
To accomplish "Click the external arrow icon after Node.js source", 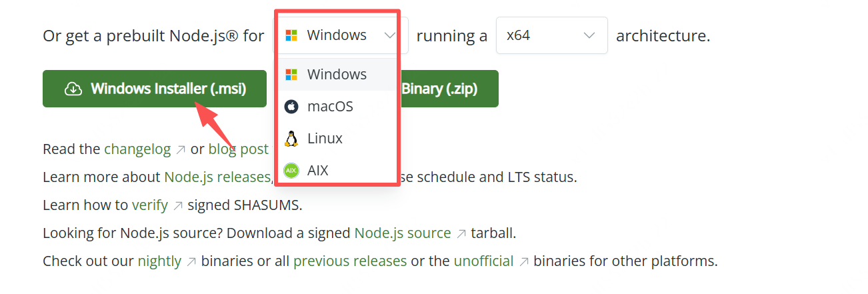I will point(461,234).
